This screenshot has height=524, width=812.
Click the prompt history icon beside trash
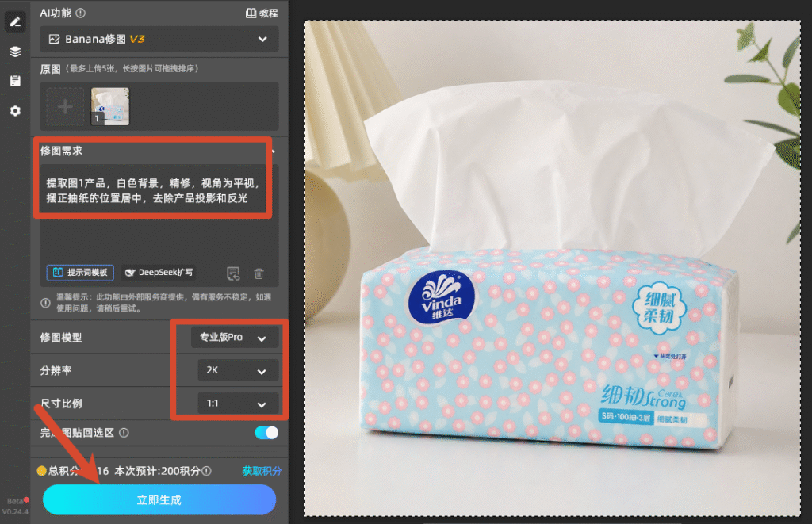coord(234,273)
